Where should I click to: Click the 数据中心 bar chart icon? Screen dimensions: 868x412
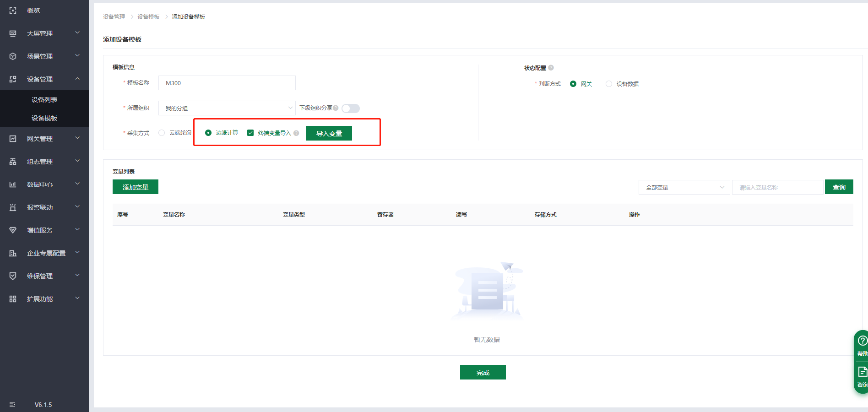click(13, 184)
